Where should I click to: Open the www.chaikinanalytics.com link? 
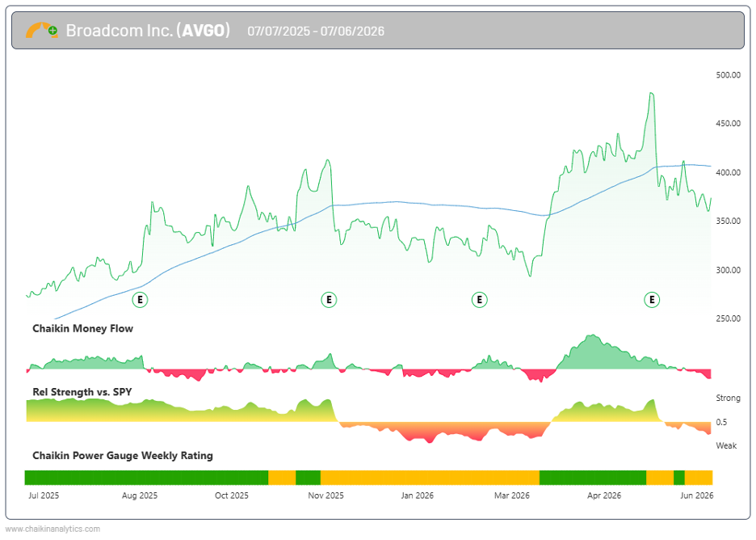pyautogui.click(x=52, y=529)
